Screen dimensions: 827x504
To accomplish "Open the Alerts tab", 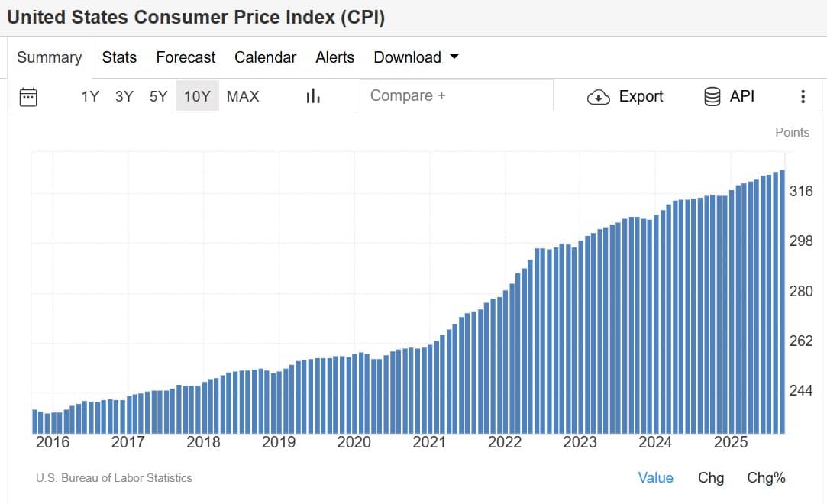I will (x=334, y=57).
